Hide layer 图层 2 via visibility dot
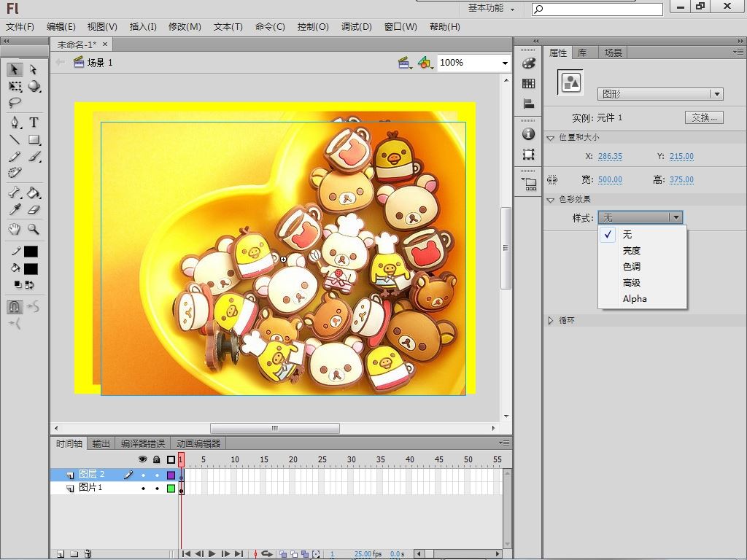The image size is (747, 560). 143,475
